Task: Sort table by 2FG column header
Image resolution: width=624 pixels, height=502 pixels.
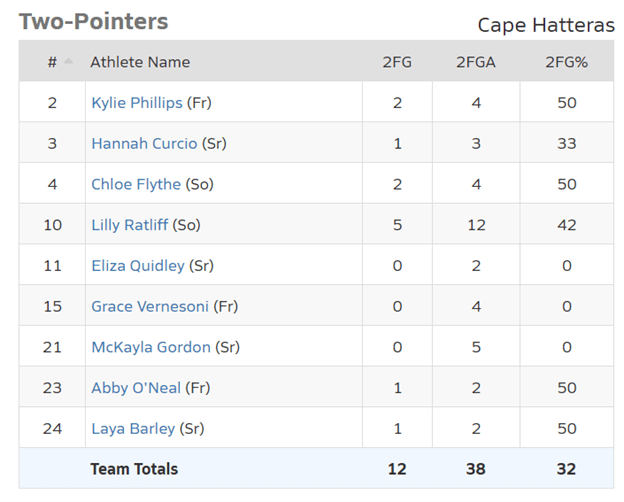Action: tap(397, 62)
